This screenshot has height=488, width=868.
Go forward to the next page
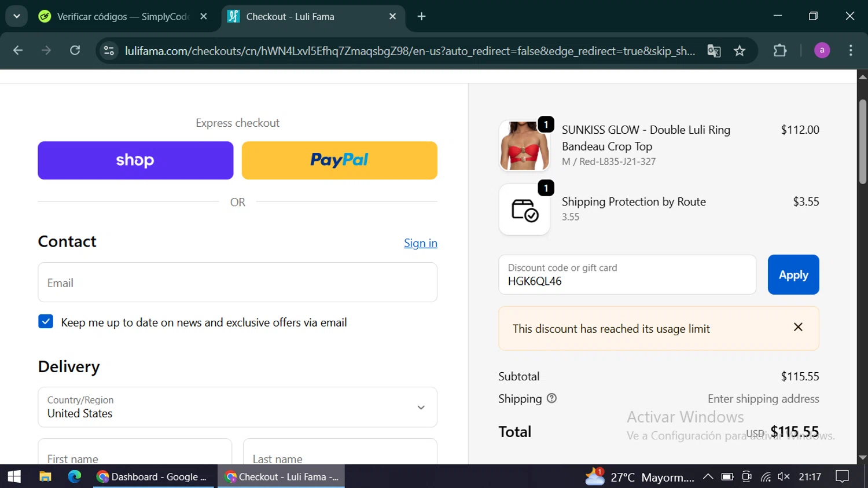(x=46, y=50)
